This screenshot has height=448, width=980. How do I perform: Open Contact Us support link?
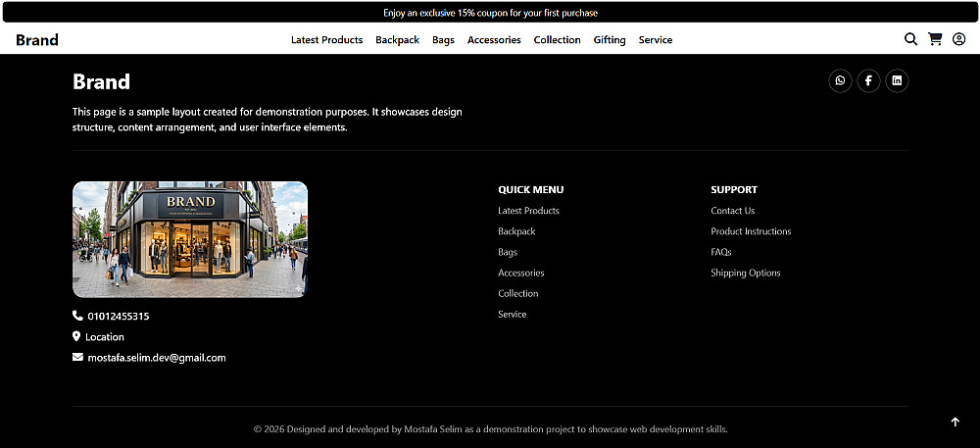point(732,211)
